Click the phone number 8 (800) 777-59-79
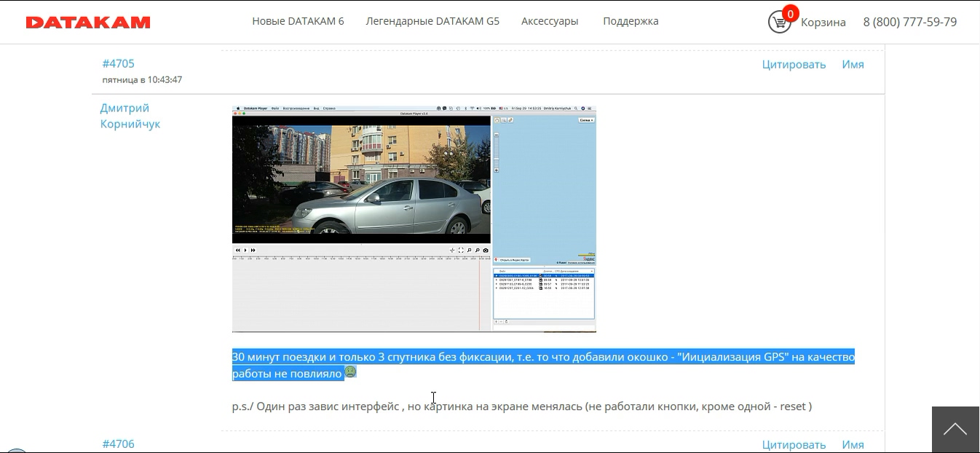980x453 pixels. click(x=909, y=22)
